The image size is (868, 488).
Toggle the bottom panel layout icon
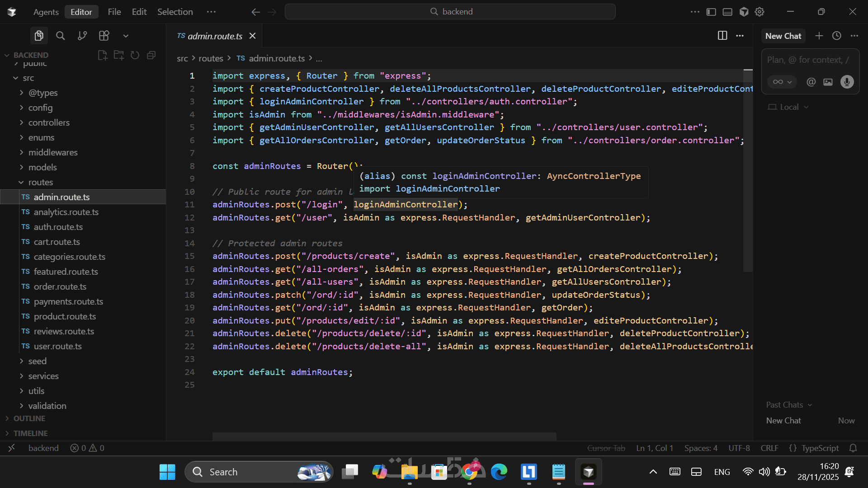pyautogui.click(x=727, y=12)
